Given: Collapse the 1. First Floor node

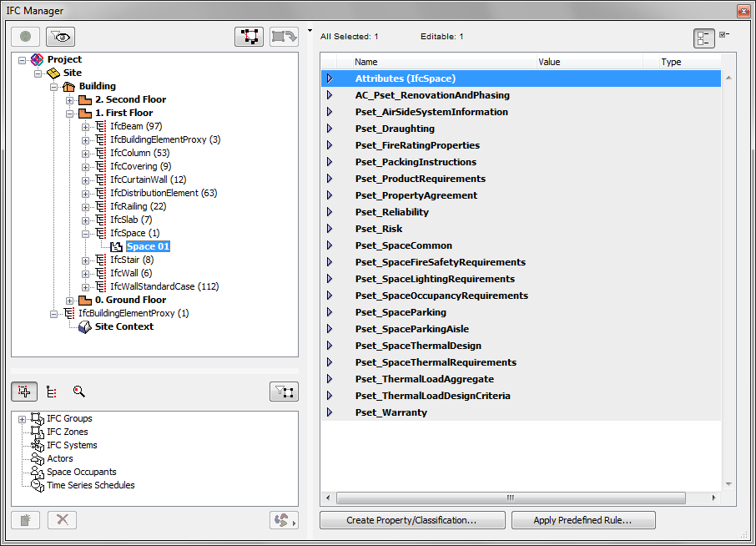Looking at the screenshot, I should 70,114.
